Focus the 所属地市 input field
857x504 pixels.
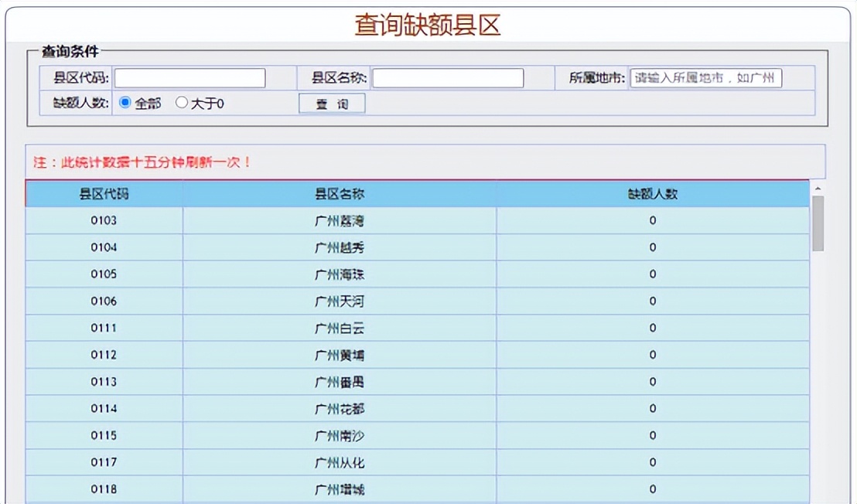705,78
